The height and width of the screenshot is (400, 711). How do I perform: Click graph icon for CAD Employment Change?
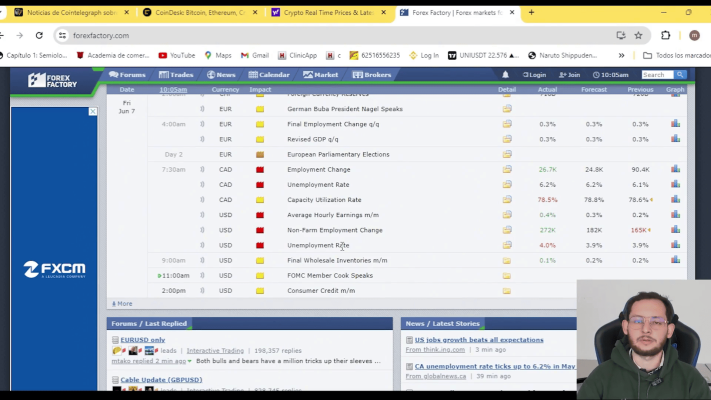coord(675,170)
